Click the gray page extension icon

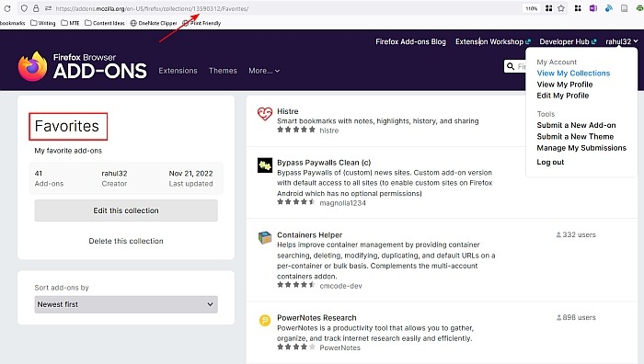coord(625,8)
